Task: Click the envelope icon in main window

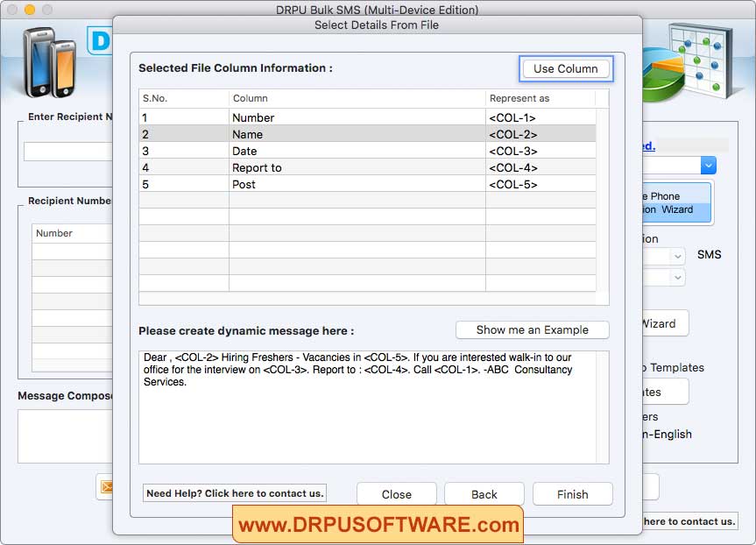Action: pyautogui.click(x=107, y=487)
